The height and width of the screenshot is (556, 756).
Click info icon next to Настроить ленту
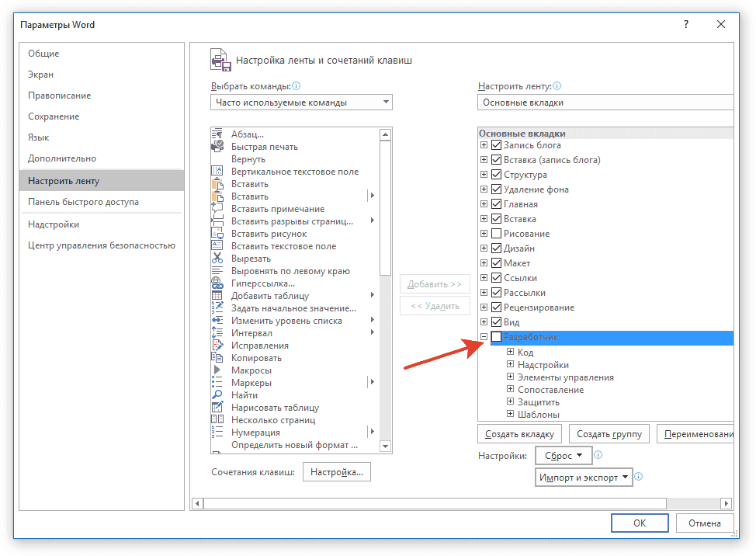click(557, 86)
